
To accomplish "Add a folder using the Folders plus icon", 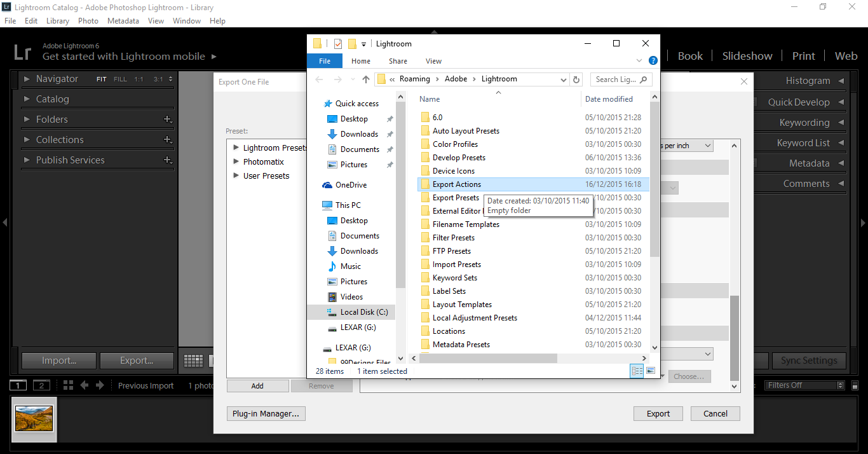I will point(168,120).
